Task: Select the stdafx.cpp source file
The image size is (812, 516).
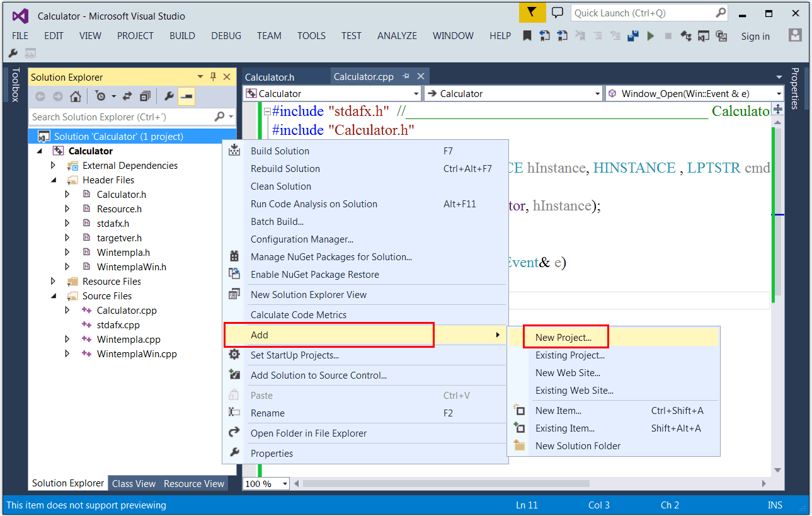Action: tap(118, 325)
